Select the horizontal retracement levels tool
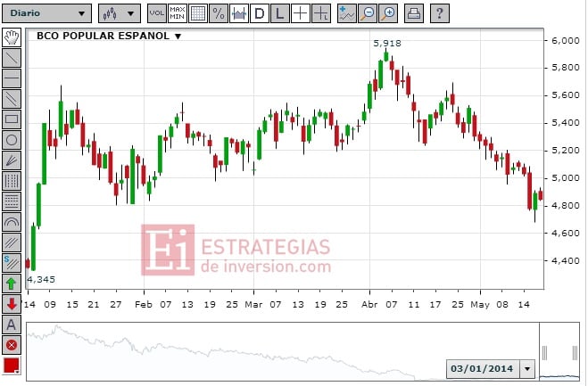Screen dimensions: 588x386 point(12,201)
